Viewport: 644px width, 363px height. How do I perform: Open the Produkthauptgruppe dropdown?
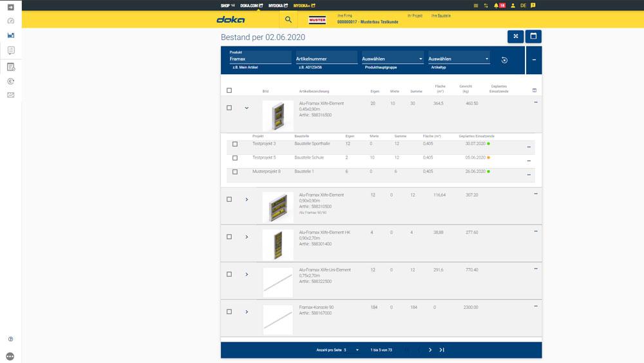click(x=392, y=59)
